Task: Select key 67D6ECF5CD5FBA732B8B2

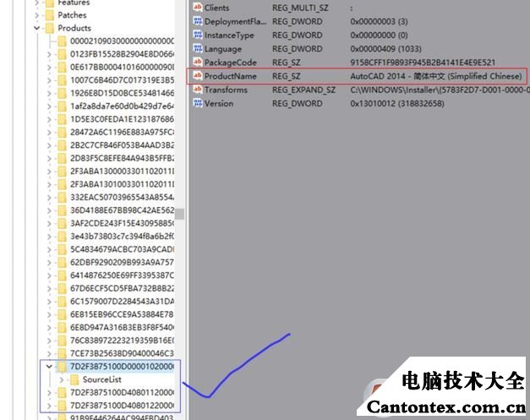Action: click(122, 288)
